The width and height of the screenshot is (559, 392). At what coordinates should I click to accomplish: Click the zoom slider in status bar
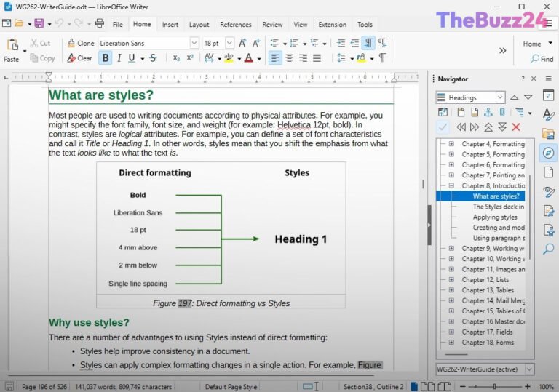[494, 387]
